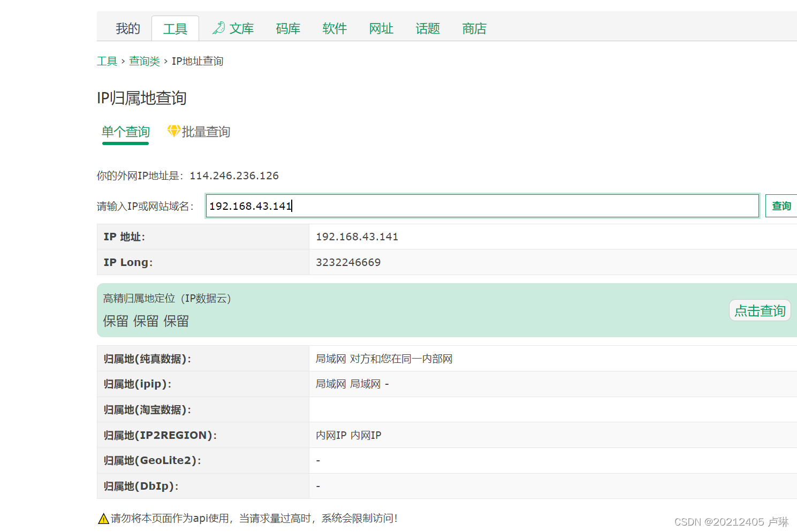The height and width of the screenshot is (532, 797).
Task: Open the 文库 tab
Action: pyautogui.click(x=241, y=28)
